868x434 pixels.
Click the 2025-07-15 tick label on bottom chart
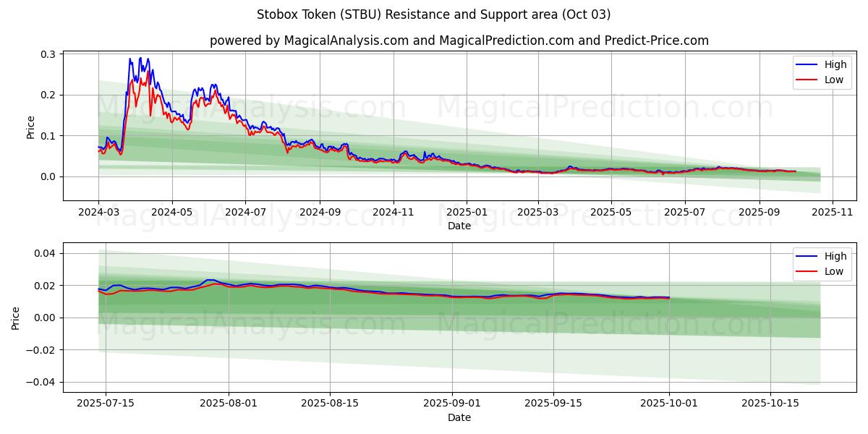106,404
